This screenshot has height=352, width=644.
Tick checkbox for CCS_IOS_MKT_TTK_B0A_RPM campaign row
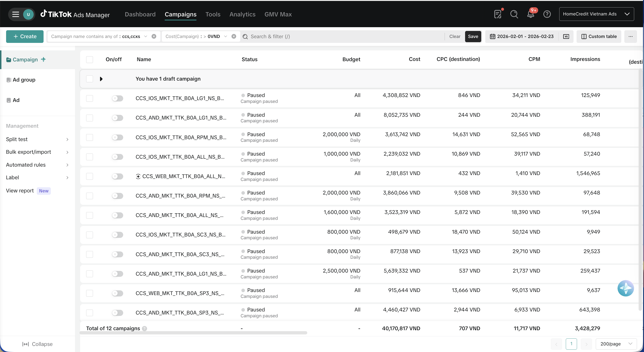pos(89,137)
